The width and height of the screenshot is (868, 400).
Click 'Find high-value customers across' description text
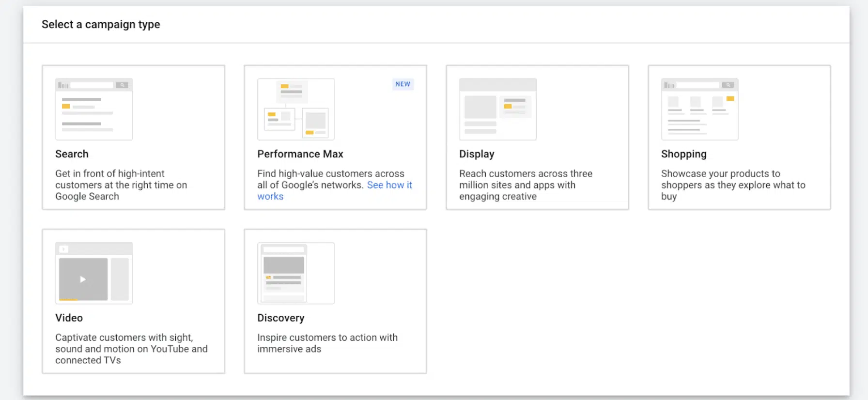(330, 174)
